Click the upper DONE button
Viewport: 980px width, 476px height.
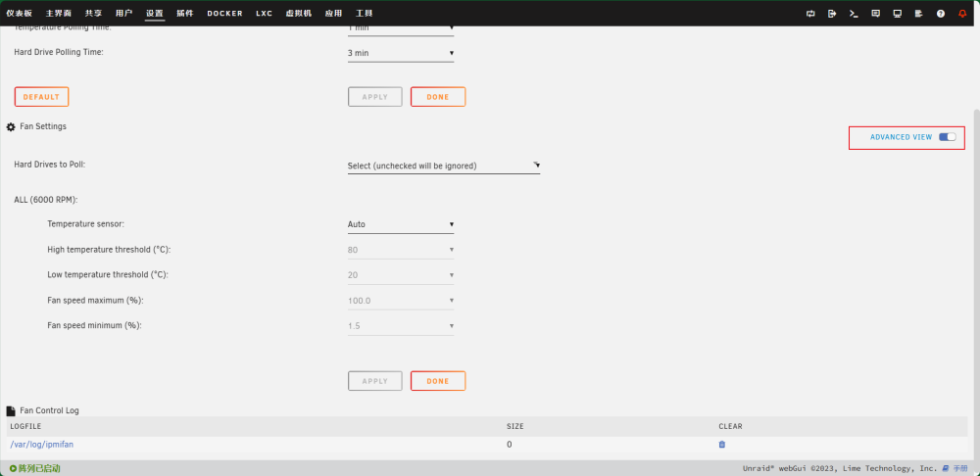coord(438,97)
